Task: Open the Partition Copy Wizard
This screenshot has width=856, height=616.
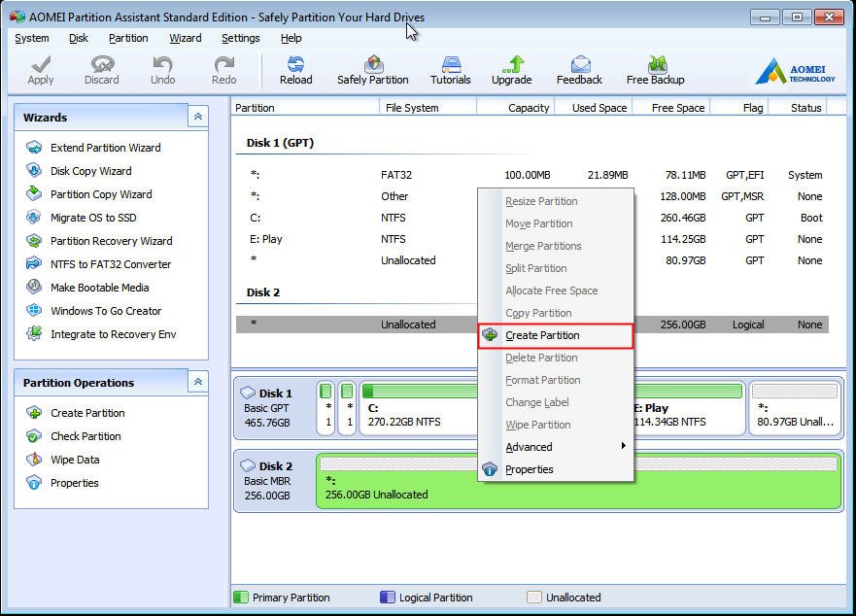Action: 89,194
